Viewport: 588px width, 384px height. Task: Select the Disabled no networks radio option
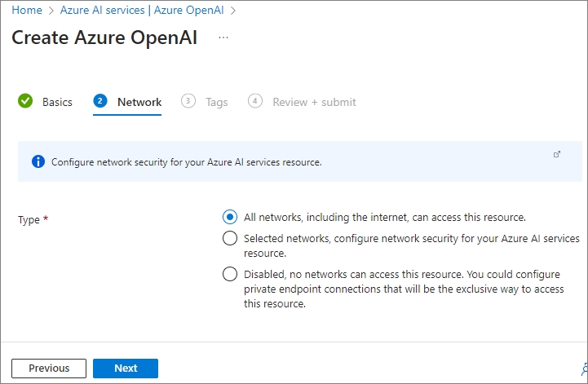tap(230, 274)
